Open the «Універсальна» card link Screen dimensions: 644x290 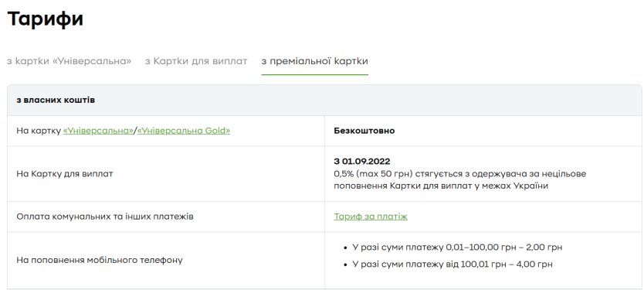click(x=99, y=131)
